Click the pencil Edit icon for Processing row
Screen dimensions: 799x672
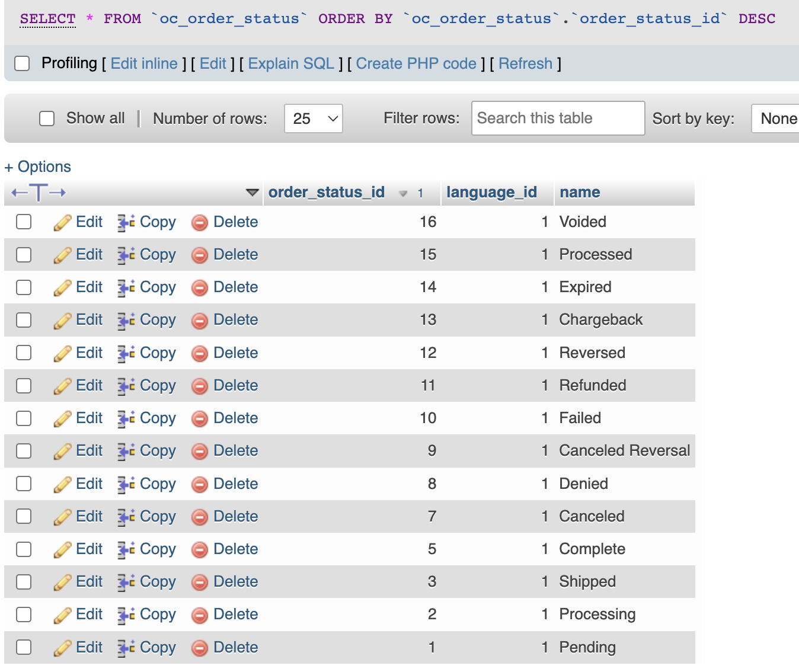(x=62, y=615)
